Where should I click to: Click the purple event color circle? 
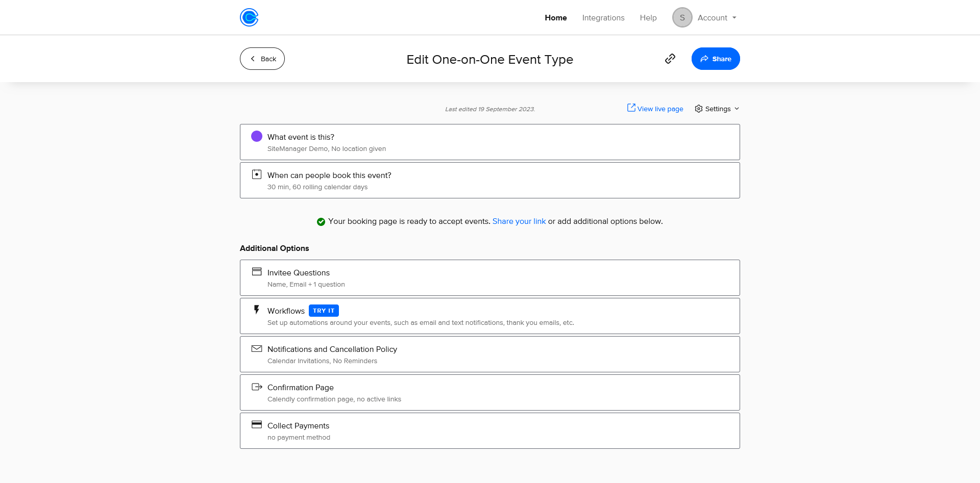pos(257,136)
